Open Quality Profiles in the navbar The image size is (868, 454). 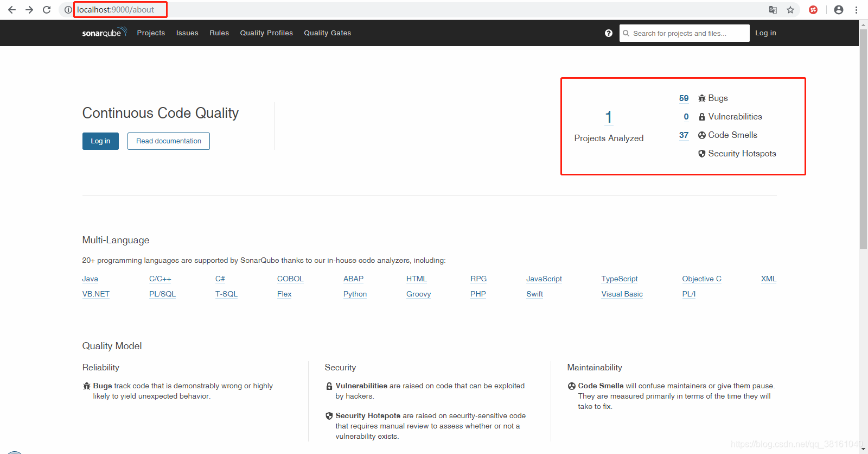point(266,33)
